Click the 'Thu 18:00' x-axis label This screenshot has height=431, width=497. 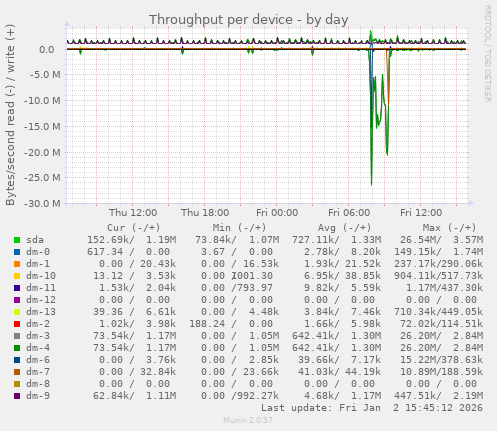[x=205, y=213]
